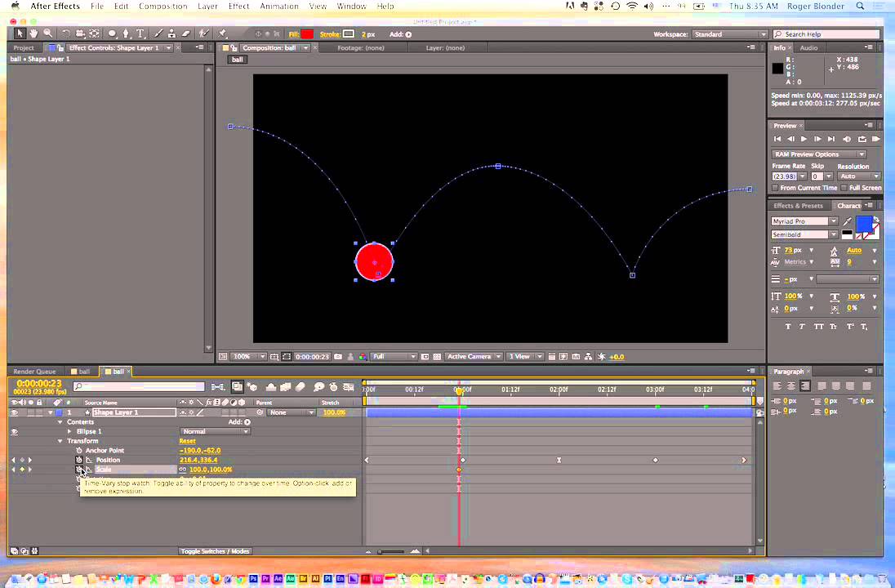
Task: Apply Faux Bold in Character panel
Action: pos(788,327)
